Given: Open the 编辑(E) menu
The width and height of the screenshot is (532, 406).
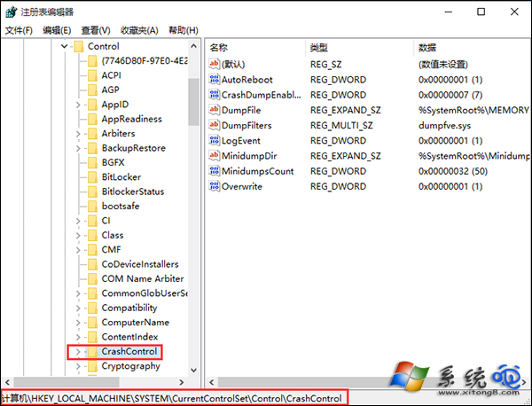Looking at the screenshot, I should (x=57, y=30).
